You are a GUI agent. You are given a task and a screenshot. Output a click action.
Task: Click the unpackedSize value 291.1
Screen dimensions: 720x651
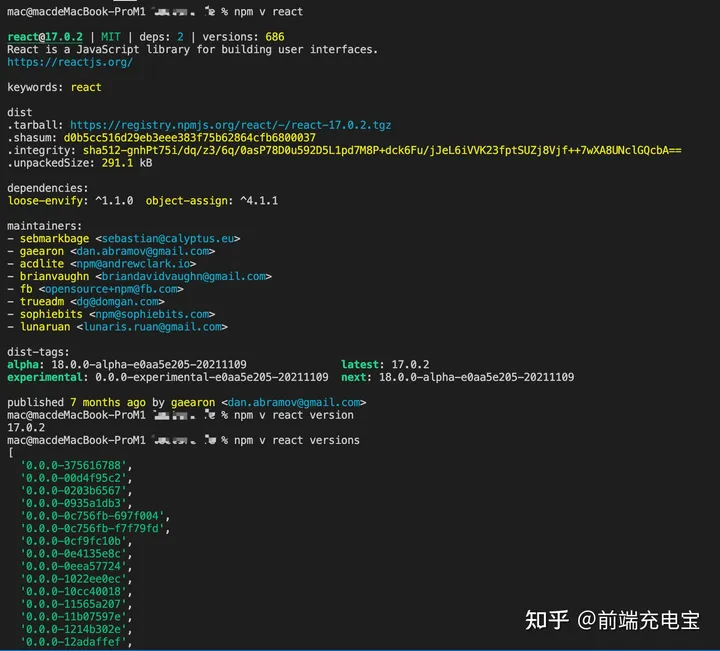117,163
